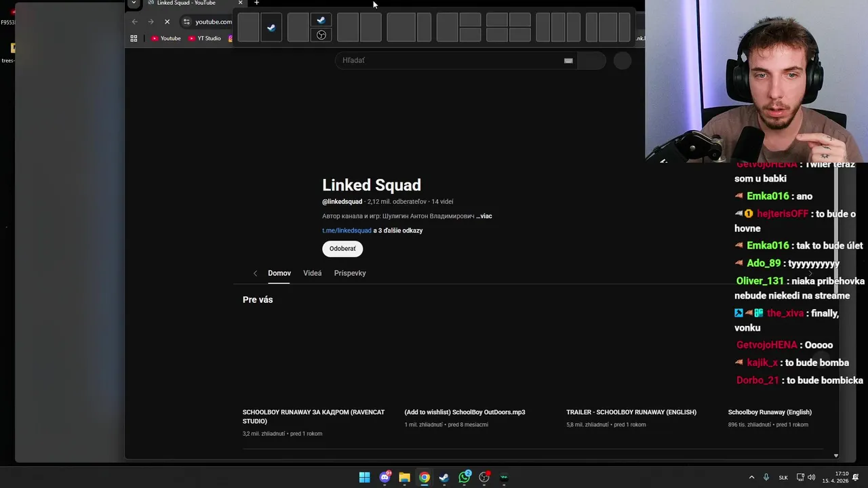868x488 pixels.
Task: Open Chrome's tab search dropdown arrow
Action: pos(134,3)
